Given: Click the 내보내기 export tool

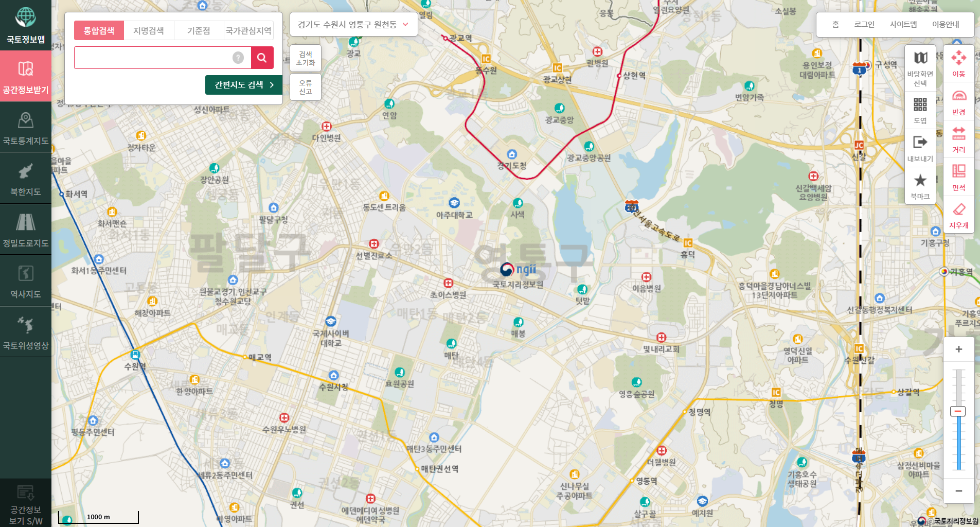Looking at the screenshot, I should click(920, 148).
